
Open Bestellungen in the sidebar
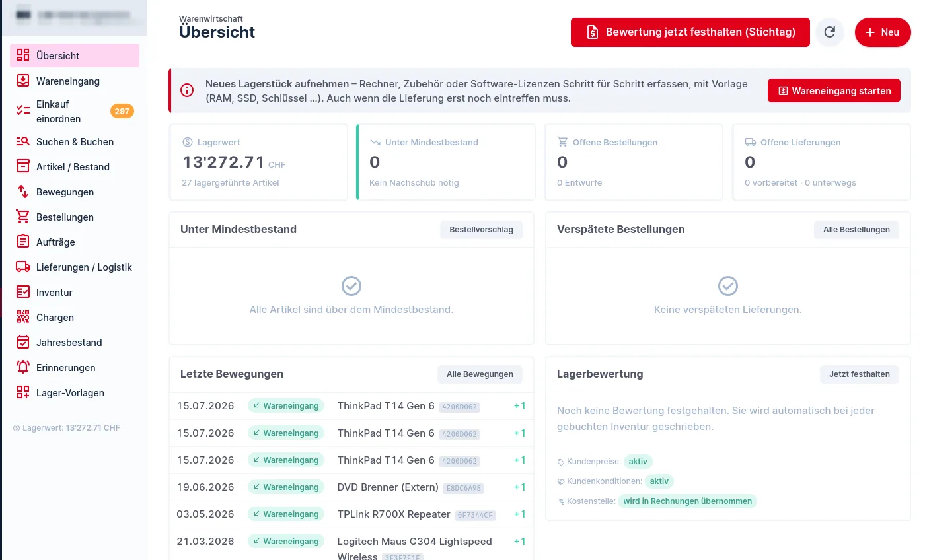point(75,217)
